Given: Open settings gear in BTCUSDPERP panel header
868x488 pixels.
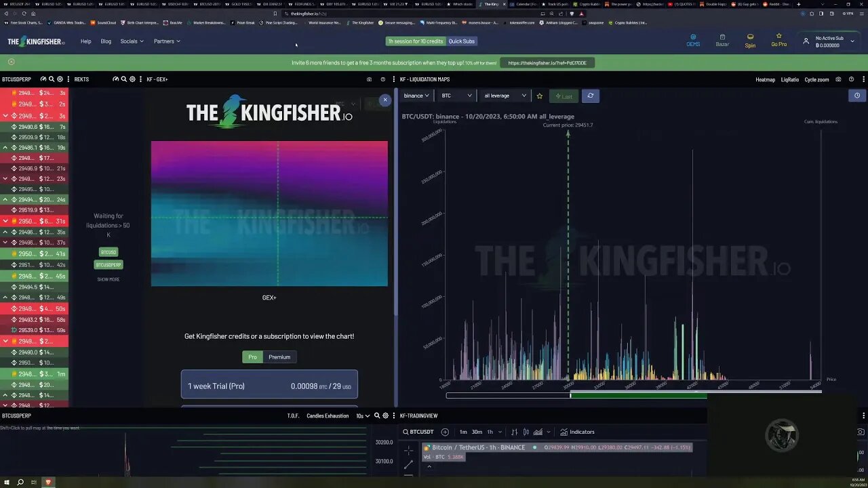Looking at the screenshot, I should point(60,79).
